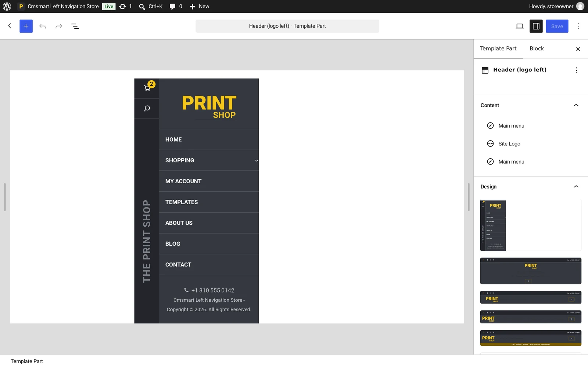The width and height of the screenshot is (588, 368).
Task: Collapse the Content panel
Action: pos(576,105)
